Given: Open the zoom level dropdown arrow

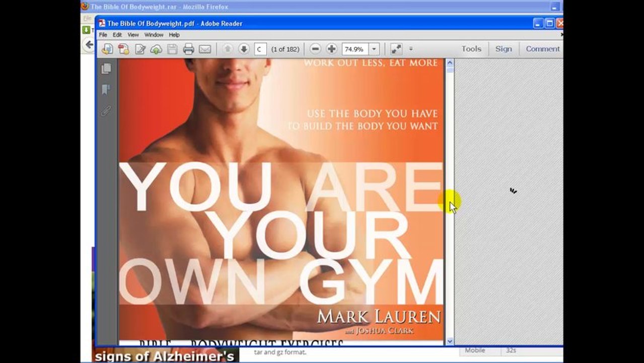Looking at the screenshot, I should pyautogui.click(x=374, y=49).
